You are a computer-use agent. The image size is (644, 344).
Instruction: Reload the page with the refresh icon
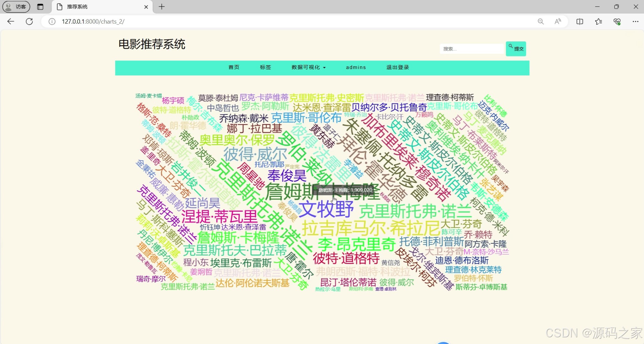coord(29,21)
